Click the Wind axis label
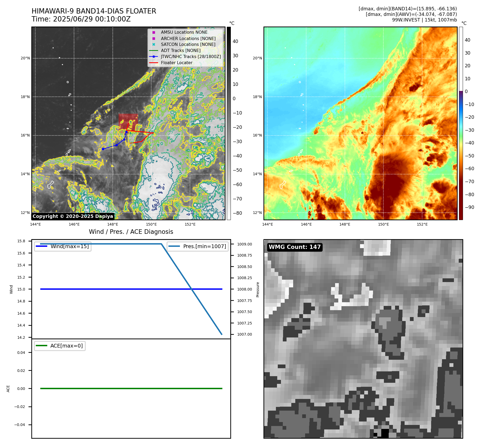 (x=11, y=289)
